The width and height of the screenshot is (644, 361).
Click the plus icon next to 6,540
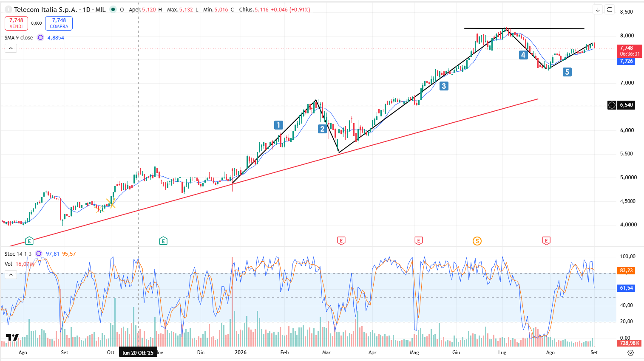point(612,105)
